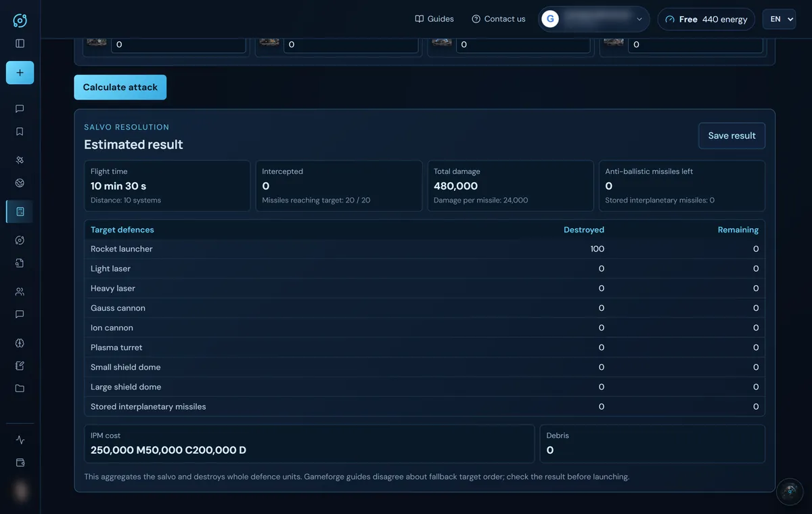Open the bookmark icon in sidebar
The image size is (812, 514).
click(20, 131)
